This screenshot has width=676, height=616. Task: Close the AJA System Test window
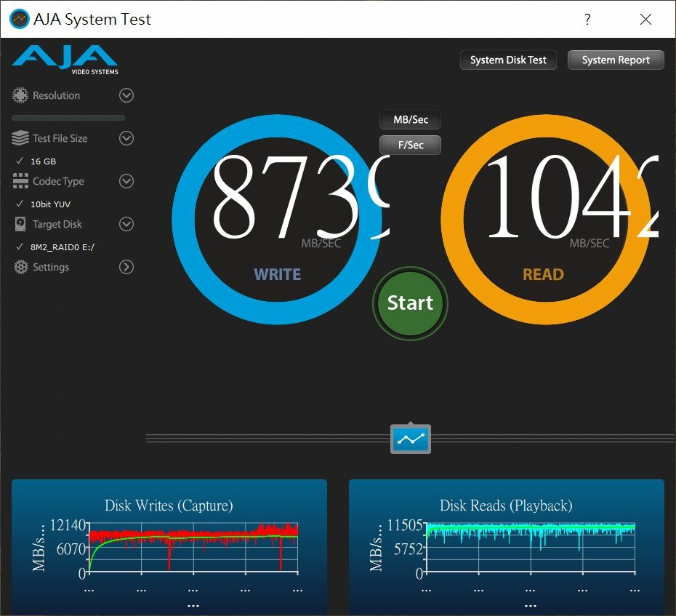click(645, 19)
